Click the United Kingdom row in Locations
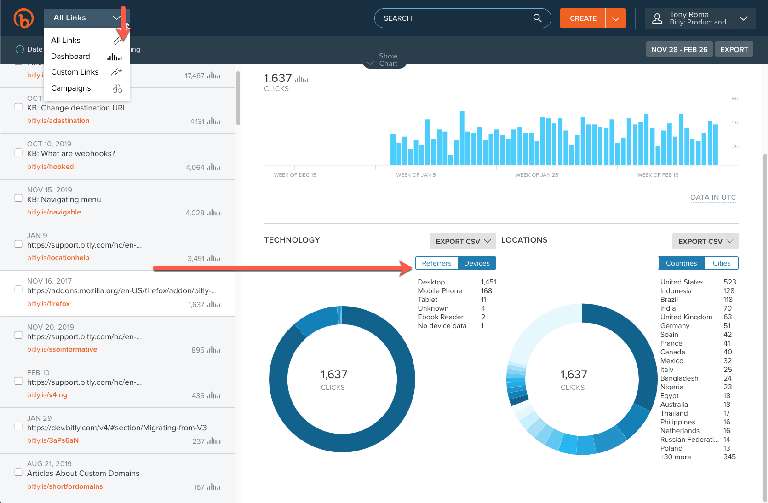The image size is (768, 503). point(696,317)
